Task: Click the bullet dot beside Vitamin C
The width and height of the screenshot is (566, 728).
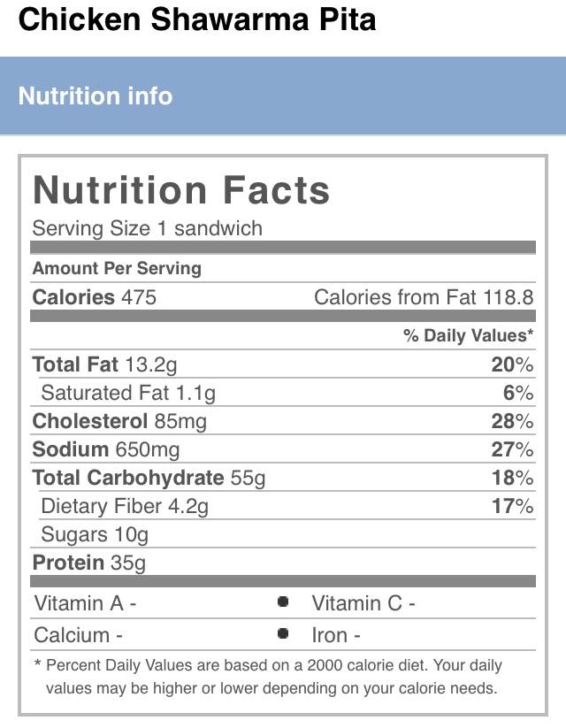Action: [283, 602]
